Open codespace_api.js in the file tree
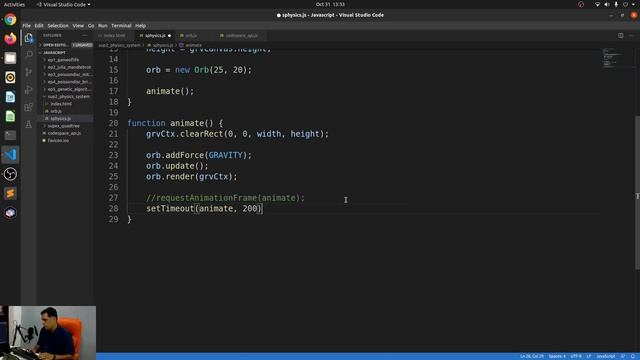The image size is (640, 360). pyautogui.click(x=64, y=133)
